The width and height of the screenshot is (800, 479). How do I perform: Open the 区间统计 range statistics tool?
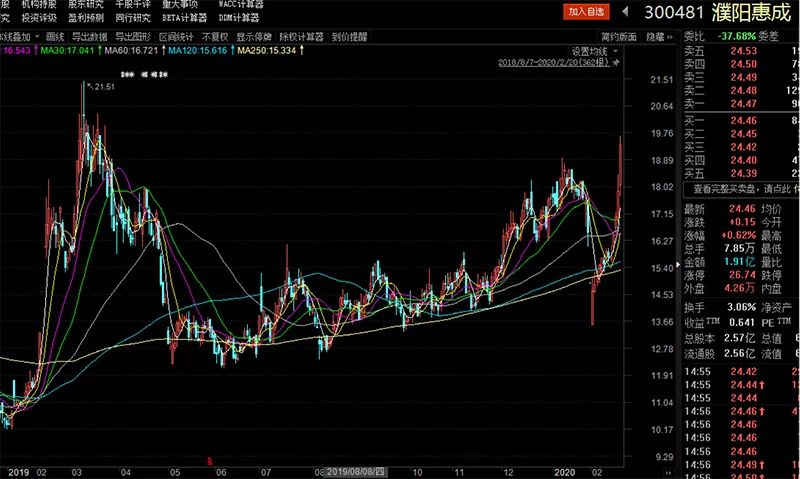(x=169, y=36)
